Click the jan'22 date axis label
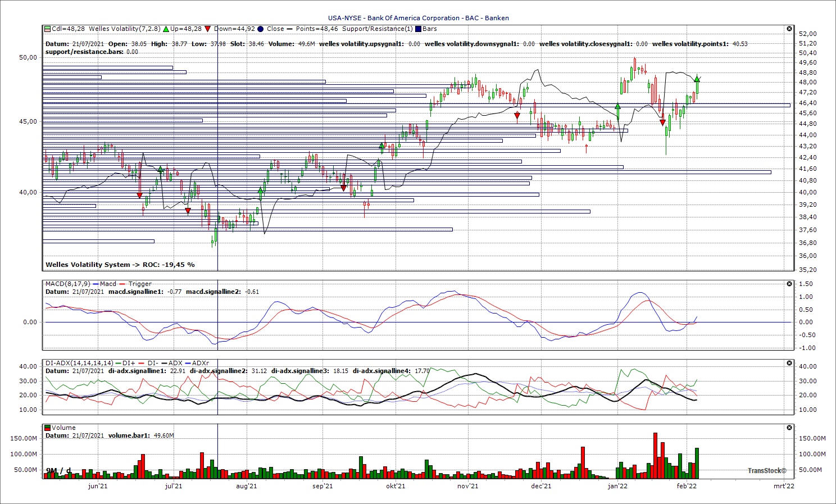 tap(617, 486)
